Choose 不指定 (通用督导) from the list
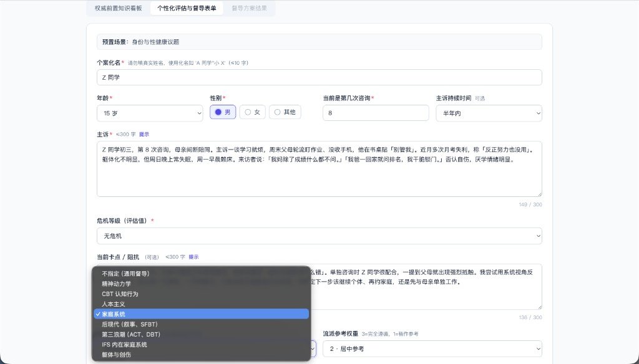 pyautogui.click(x=202, y=274)
